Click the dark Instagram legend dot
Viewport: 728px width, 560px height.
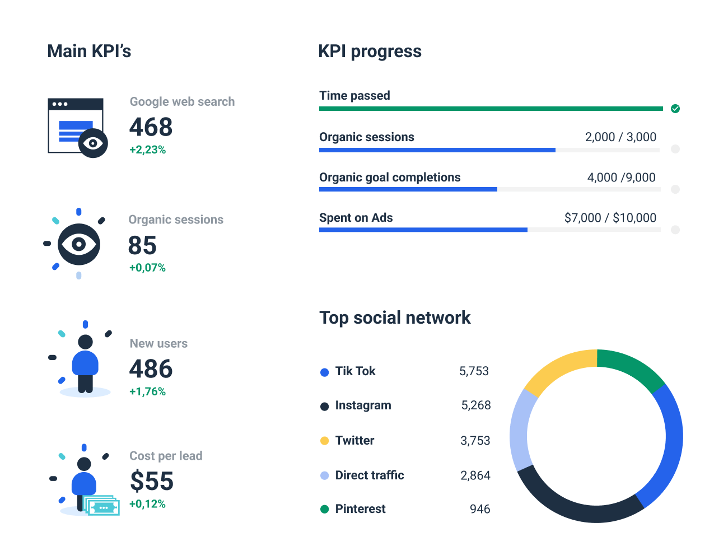pyautogui.click(x=324, y=407)
